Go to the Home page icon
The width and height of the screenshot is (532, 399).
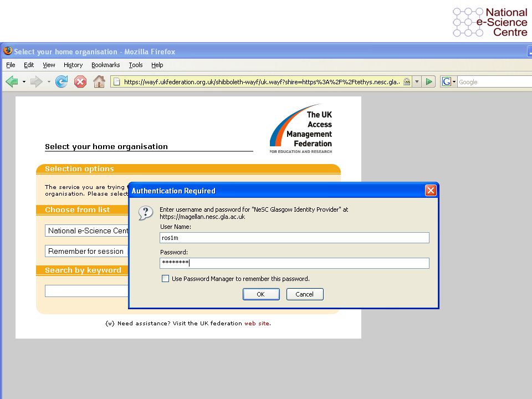(99, 82)
